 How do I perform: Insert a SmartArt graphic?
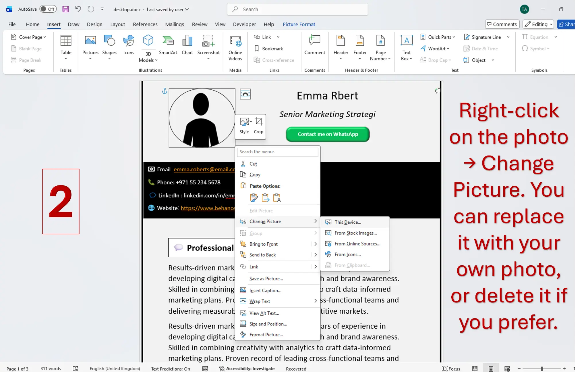tap(168, 46)
